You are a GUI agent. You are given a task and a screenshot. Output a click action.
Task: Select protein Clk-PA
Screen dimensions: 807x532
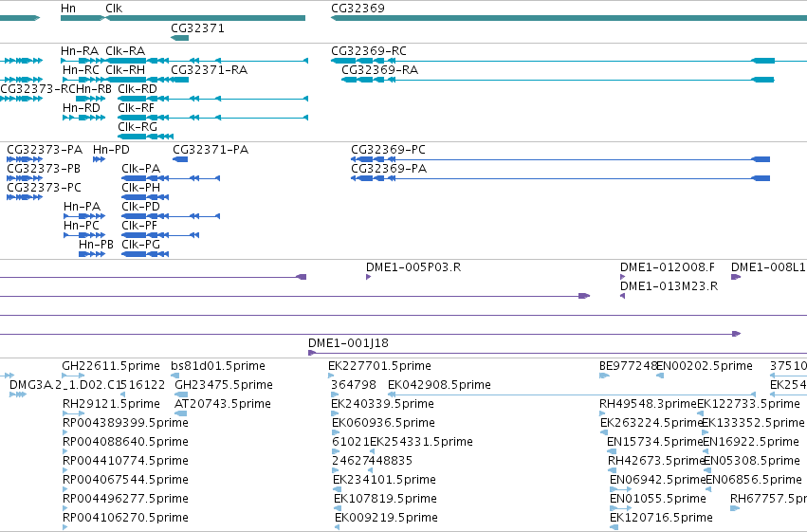coord(141,169)
